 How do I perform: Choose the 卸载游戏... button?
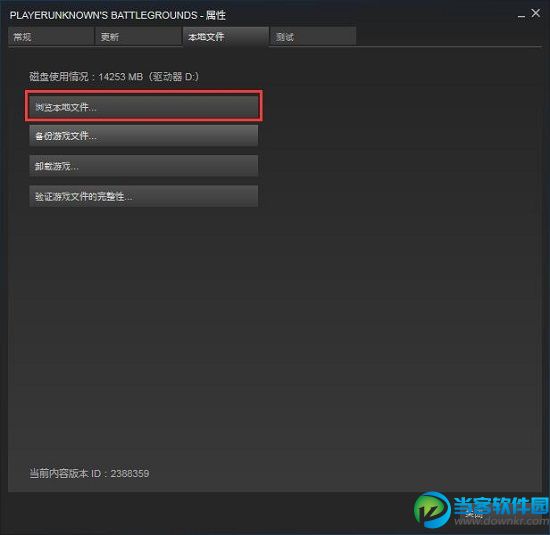click(x=144, y=166)
